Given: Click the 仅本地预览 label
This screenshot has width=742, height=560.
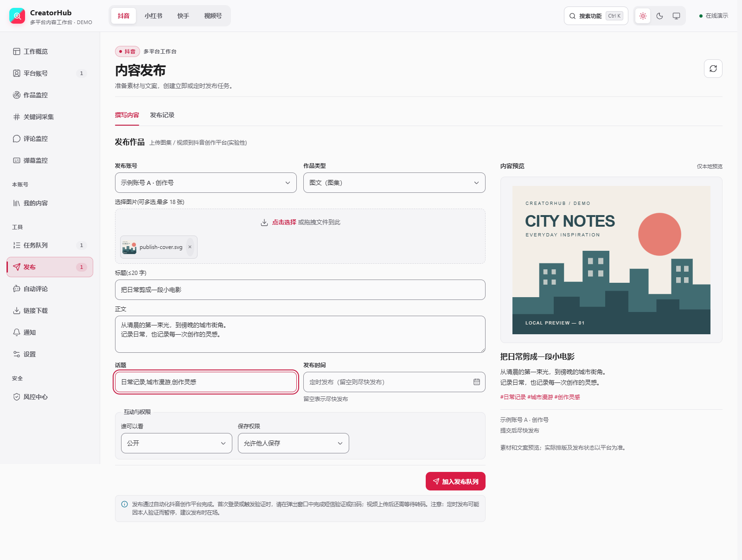Looking at the screenshot, I should tap(710, 166).
